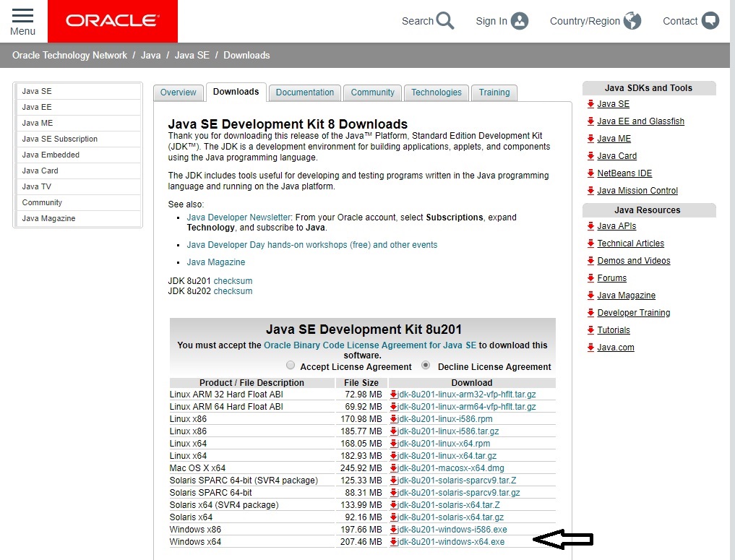Click the Oracle logo
This screenshot has height=560, width=735.
pyautogui.click(x=113, y=21)
